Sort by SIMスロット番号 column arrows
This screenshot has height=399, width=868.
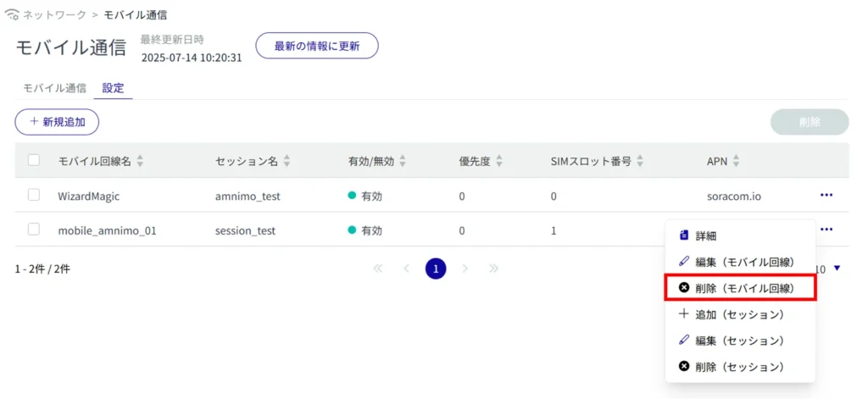640,161
